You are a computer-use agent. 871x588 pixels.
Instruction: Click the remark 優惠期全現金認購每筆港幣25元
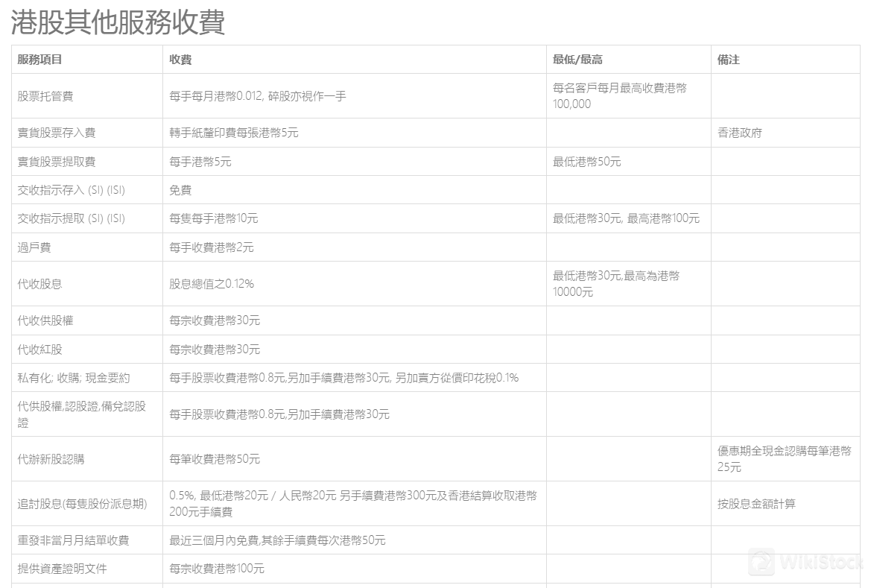click(x=785, y=459)
